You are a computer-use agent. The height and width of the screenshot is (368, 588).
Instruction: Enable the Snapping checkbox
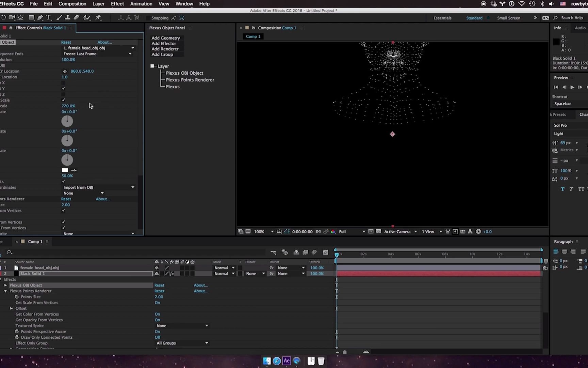tap(148, 18)
